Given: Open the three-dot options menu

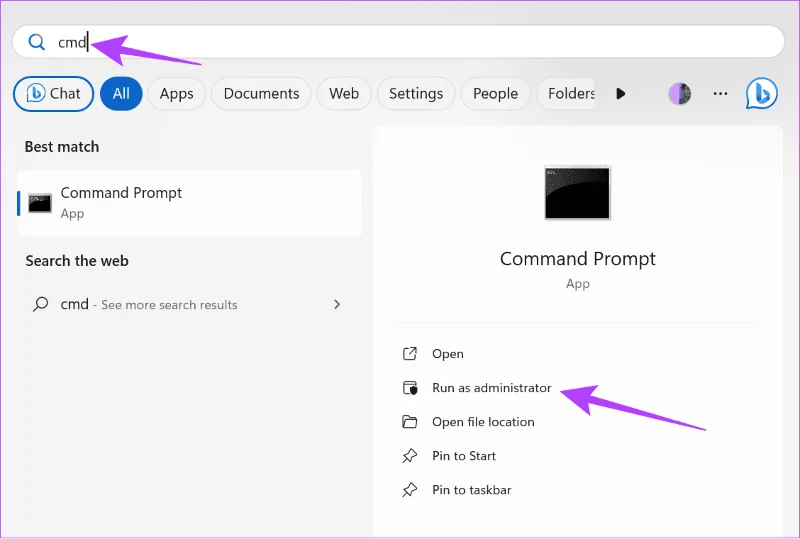Looking at the screenshot, I should tap(720, 93).
